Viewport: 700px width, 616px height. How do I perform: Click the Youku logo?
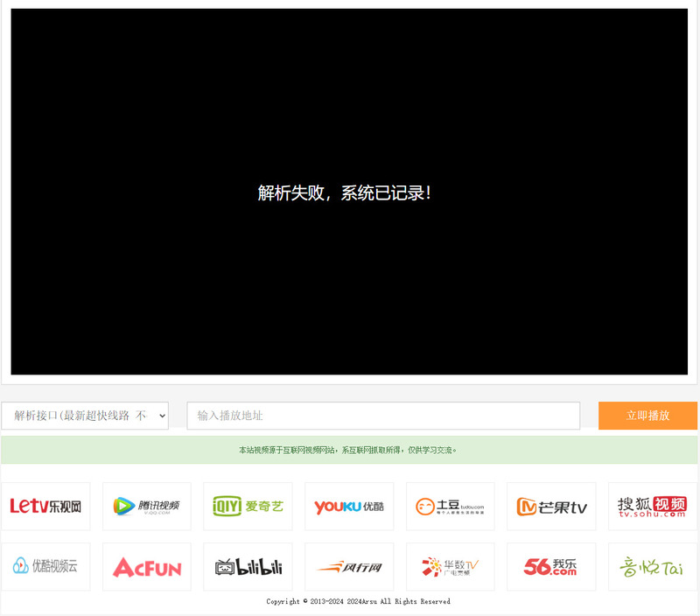point(349,506)
